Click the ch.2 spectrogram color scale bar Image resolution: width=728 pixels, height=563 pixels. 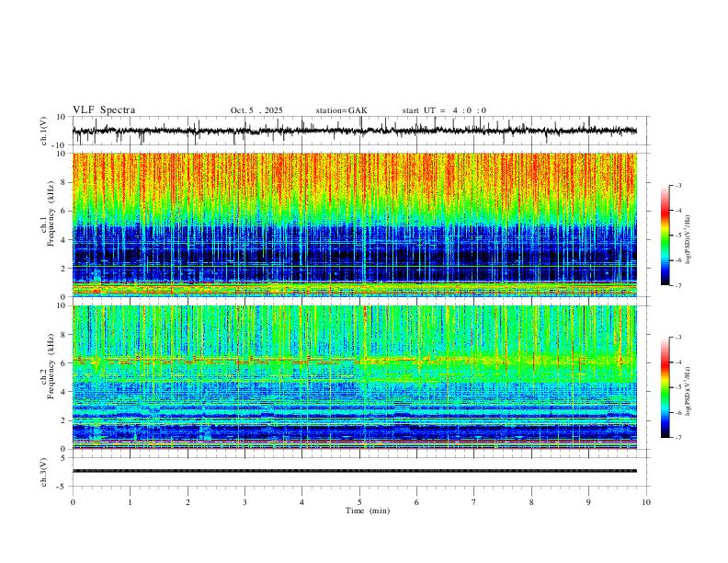point(665,387)
